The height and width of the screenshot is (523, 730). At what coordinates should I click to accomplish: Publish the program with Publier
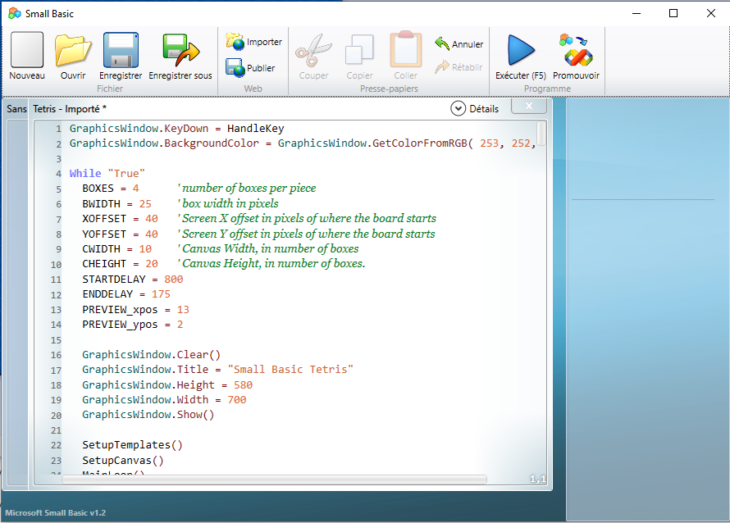coord(251,68)
